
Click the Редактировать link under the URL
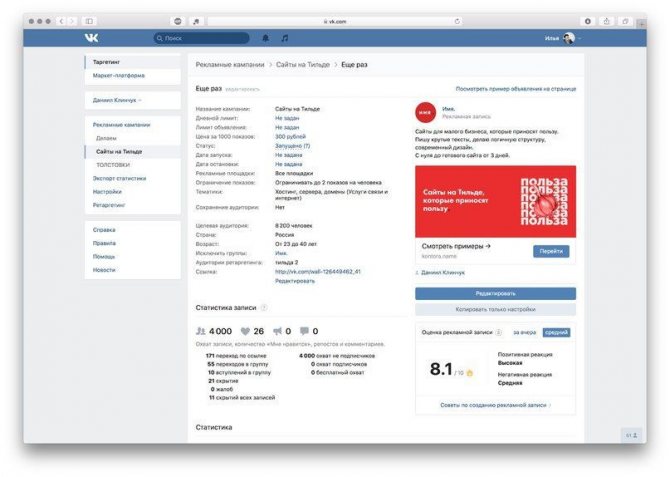tap(295, 281)
